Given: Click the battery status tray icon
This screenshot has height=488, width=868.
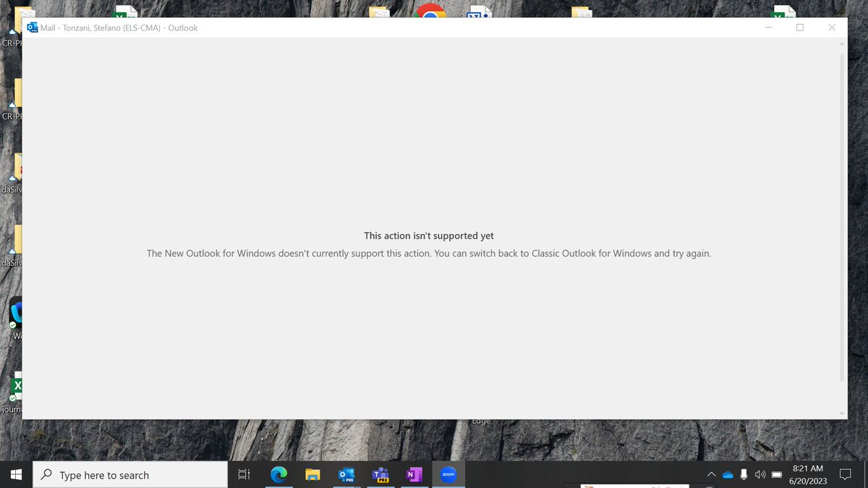Looking at the screenshot, I should click(776, 475).
